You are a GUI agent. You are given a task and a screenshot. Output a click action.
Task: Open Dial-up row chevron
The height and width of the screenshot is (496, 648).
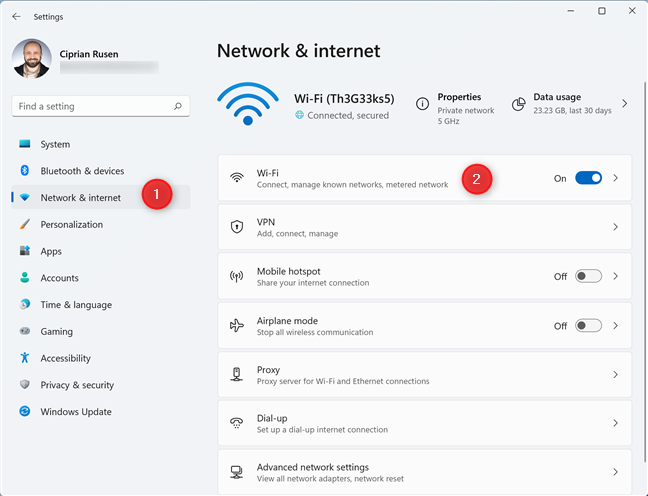coord(615,423)
